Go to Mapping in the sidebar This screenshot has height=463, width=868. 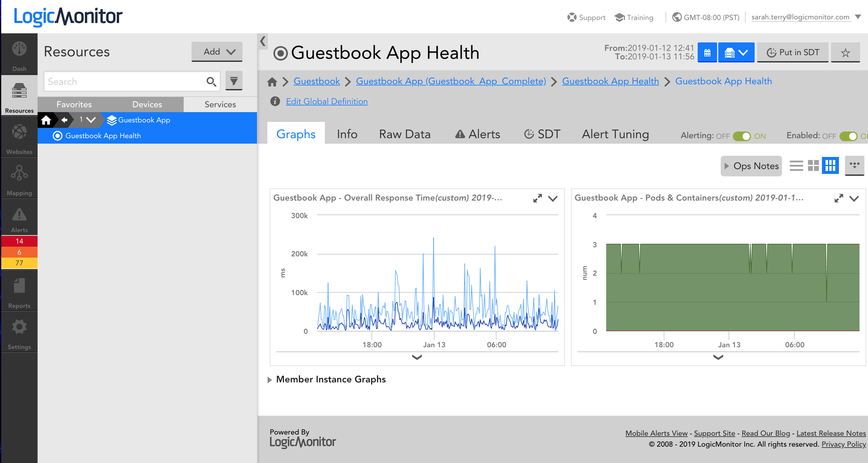pos(19,179)
